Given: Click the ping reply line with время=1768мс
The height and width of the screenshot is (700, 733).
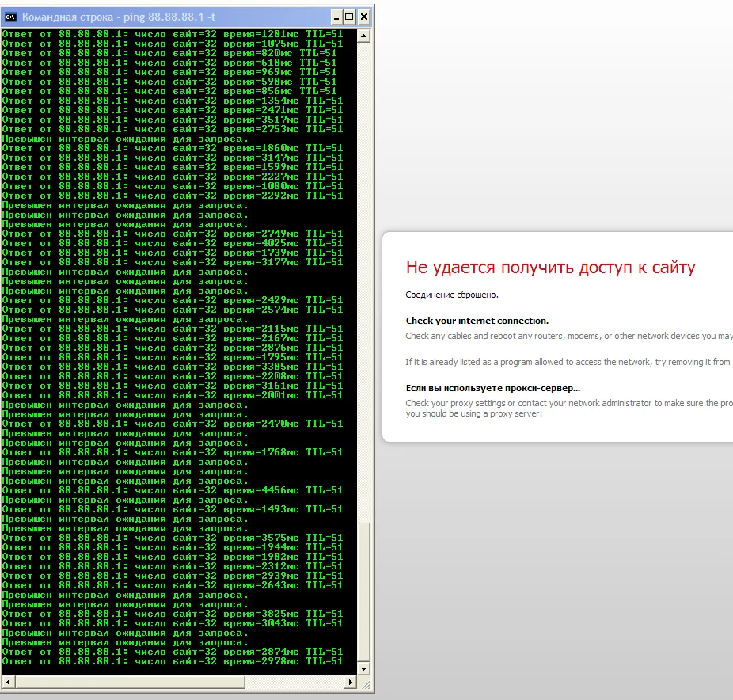Looking at the screenshot, I should point(173,453).
